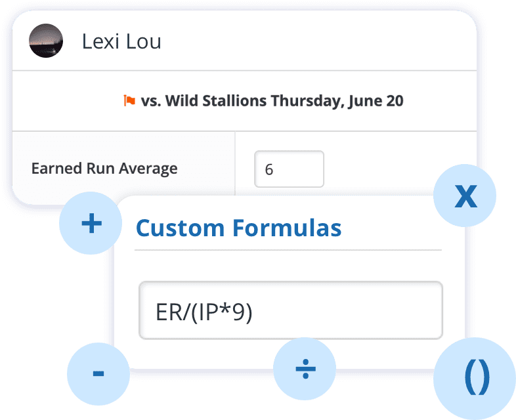The height and width of the screenshot is (420, 516).
Task: Click the division sign bubble
Action: [305, 369]
